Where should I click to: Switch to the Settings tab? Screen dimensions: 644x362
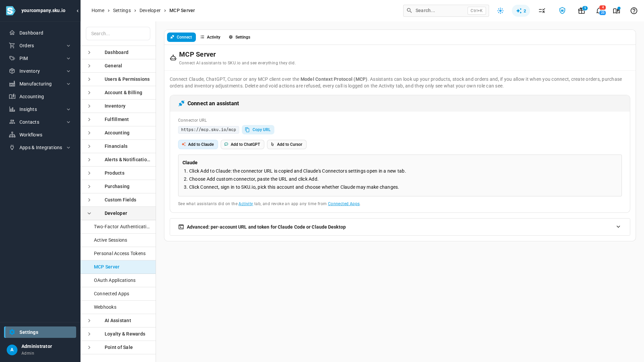point(239,37)
